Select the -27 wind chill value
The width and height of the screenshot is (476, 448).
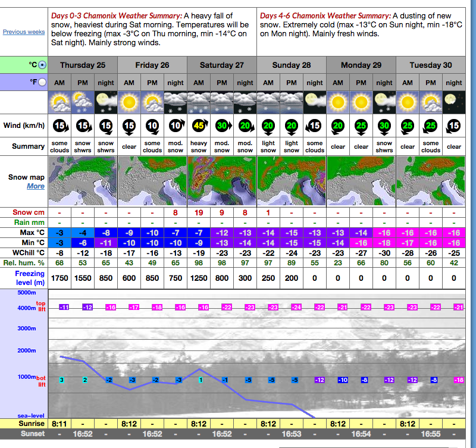pos(361,253)
